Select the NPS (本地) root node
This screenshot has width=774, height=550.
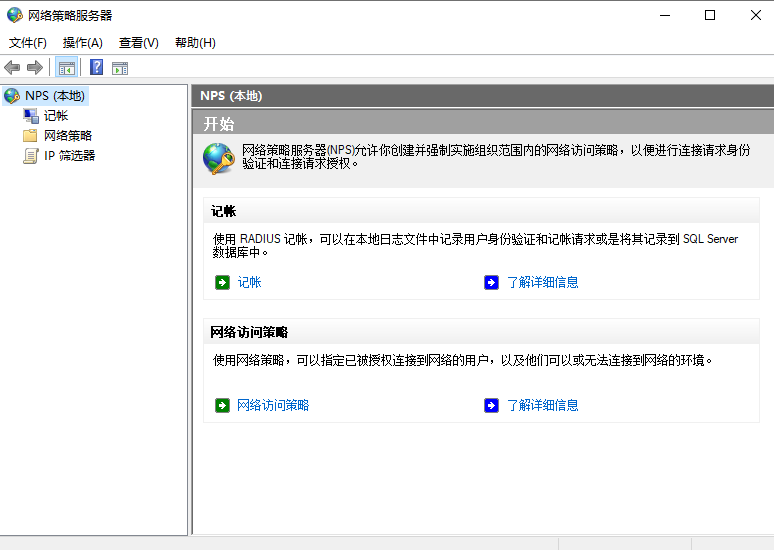click(56, 96)
